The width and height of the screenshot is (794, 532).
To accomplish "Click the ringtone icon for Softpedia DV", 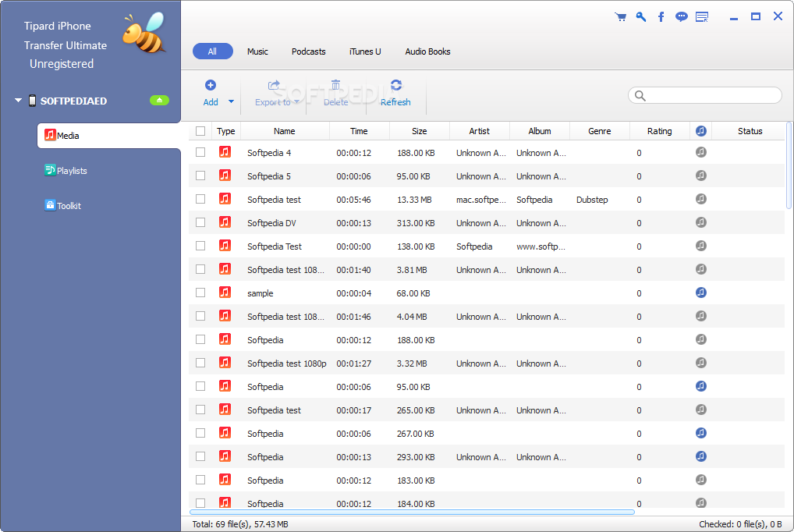I will coord(701,222).
